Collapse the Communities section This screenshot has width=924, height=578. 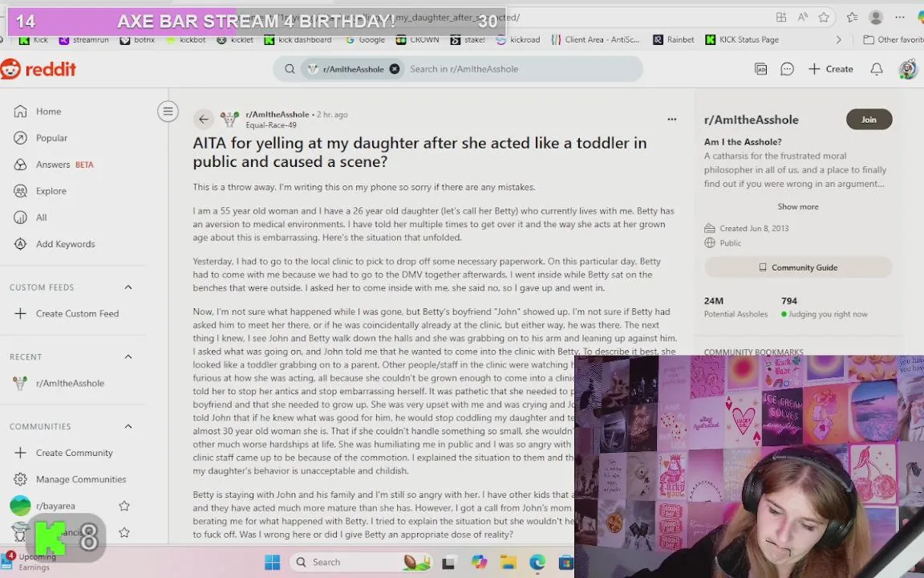coord(128,426)
